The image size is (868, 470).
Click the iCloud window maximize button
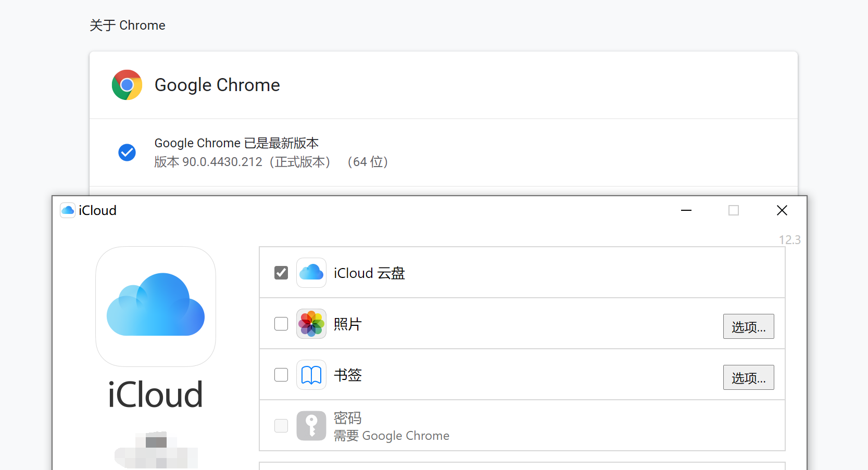[734, 210]
